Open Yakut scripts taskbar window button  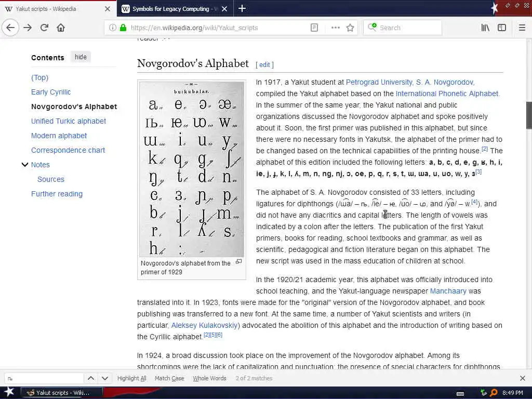(x=61, y=393)
